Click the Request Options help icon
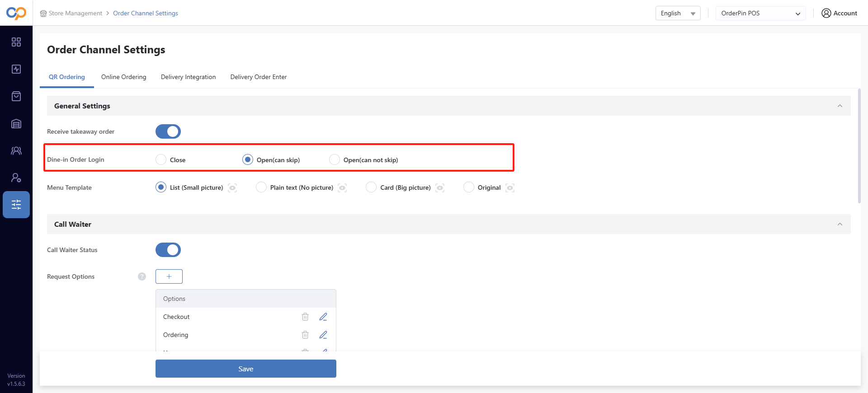Viewport: 868px width, 393px height. pos(142,276)
